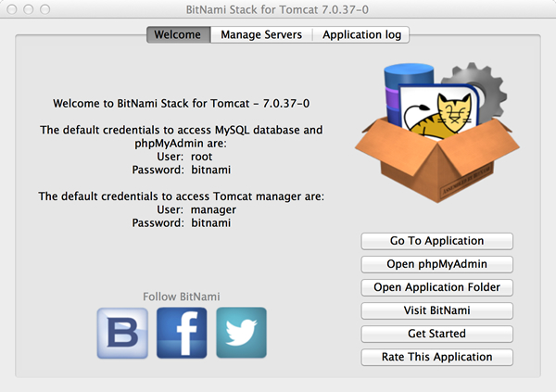
Task: Click the 'User: root' line
Action: (184, 157)
